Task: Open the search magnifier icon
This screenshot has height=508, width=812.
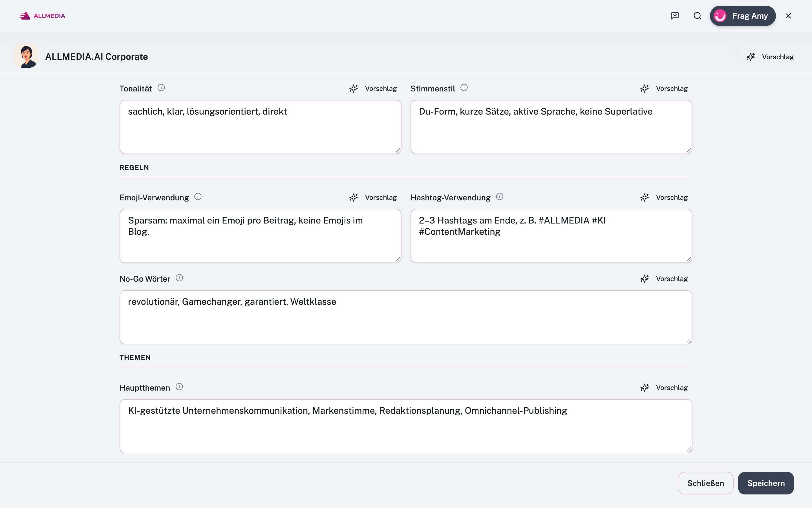Action: coord(697,16)
